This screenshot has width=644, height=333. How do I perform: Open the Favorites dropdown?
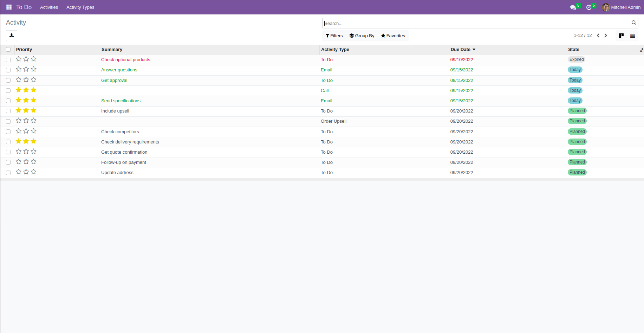point(393,36)
